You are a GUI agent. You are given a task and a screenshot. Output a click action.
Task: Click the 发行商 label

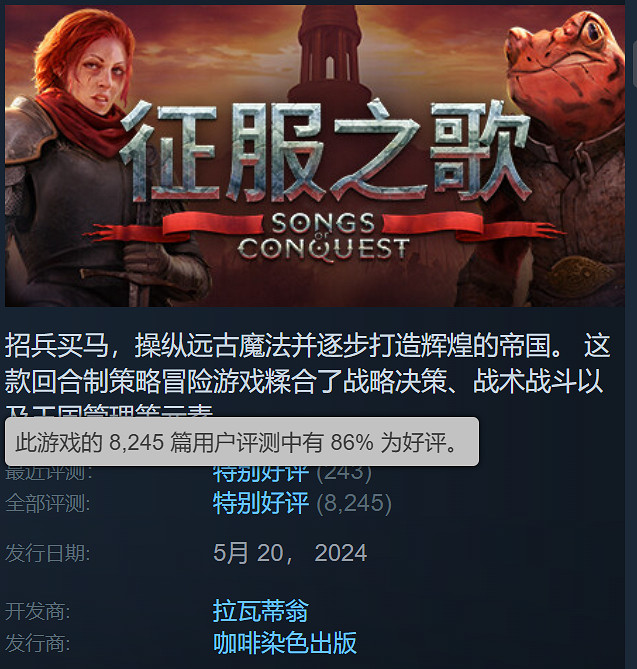click(x=38, y=643)
